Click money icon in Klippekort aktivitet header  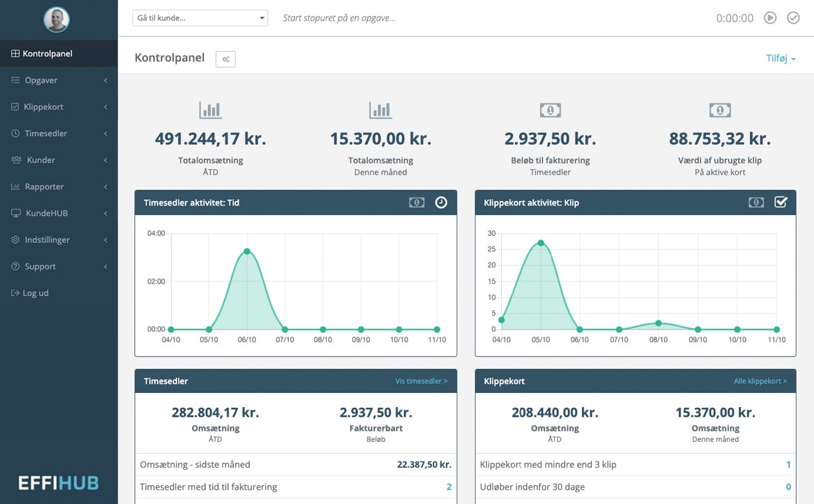tap(757, 202)
